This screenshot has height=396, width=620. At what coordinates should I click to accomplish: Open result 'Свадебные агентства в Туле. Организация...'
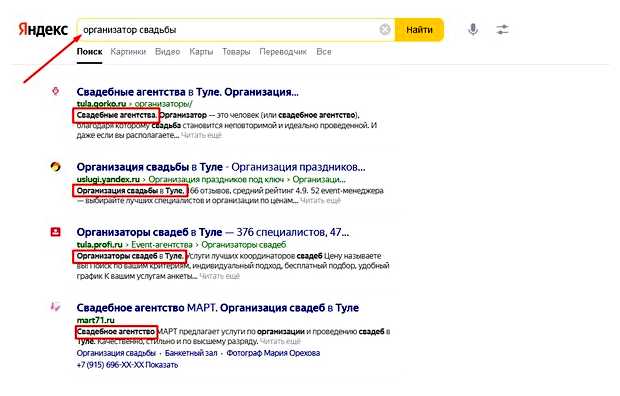coord(187,92)
